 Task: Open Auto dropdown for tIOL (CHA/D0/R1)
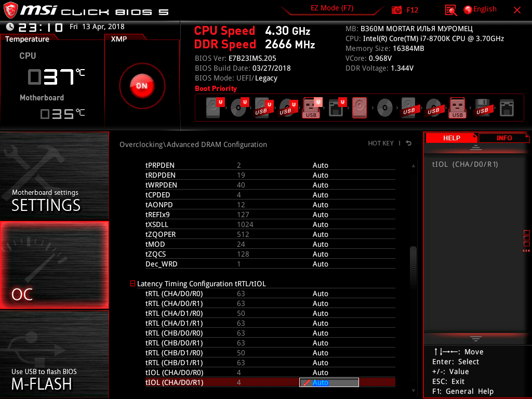click(329, 382)
